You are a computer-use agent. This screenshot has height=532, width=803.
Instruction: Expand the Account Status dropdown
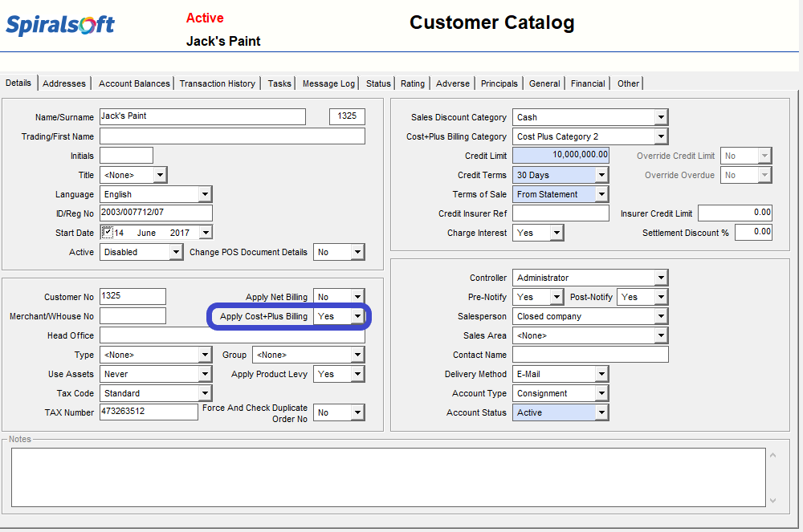coord(601,412)
